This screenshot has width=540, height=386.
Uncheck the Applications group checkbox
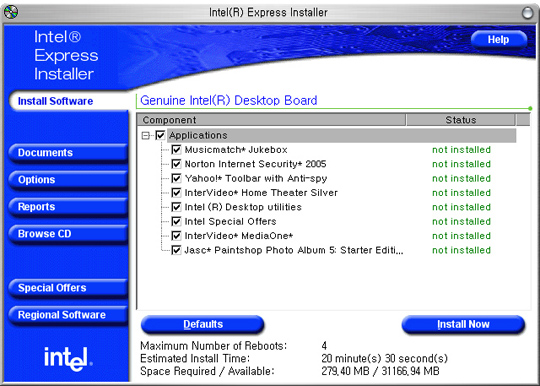160,135
